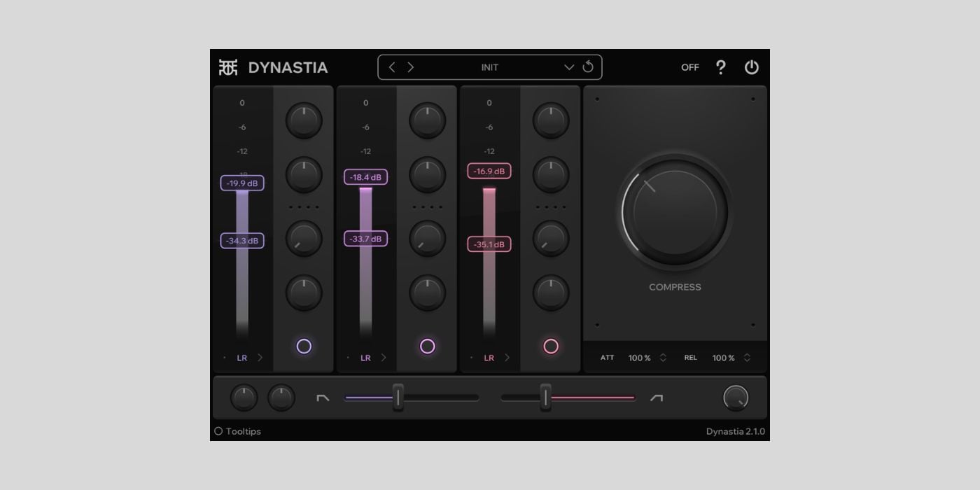Toggle the red band solo circle
980x490 pixels.
(x=551, y=346)
